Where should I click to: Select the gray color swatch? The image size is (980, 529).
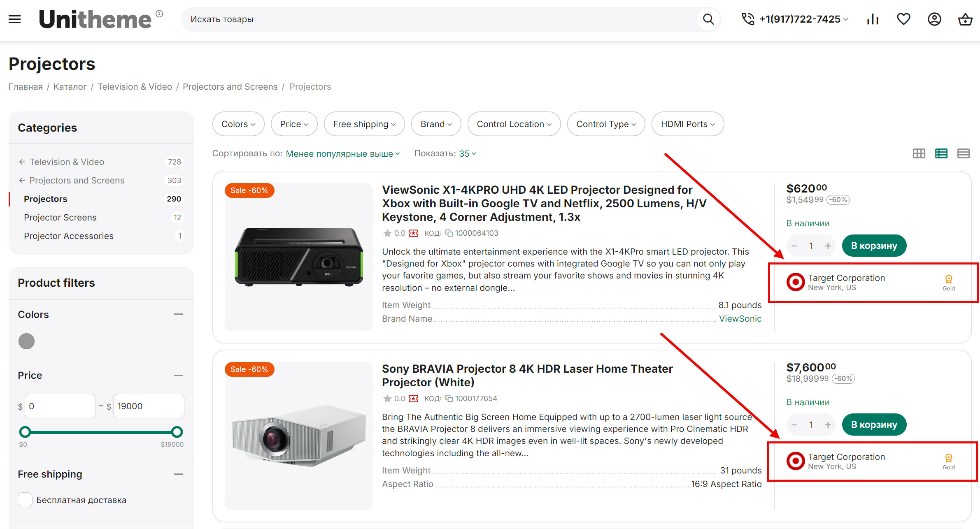pyautogui.click(x=27, y=341)
